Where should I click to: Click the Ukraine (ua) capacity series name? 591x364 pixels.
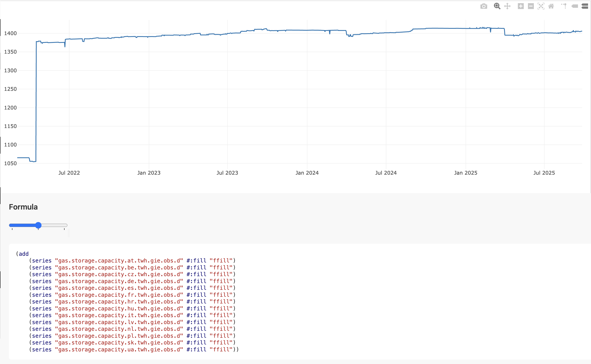[119, 349]
